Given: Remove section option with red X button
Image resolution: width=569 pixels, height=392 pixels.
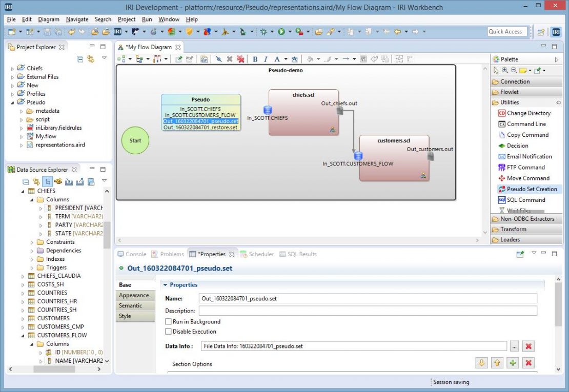Looking at the screenshot, I should (x=529, y=363).
